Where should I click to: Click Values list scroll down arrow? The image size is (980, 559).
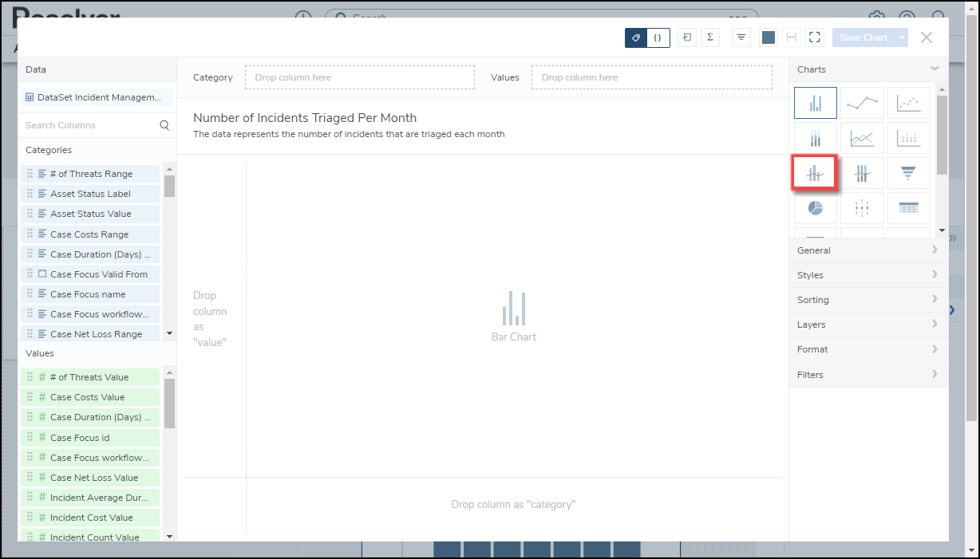tap(169, 537)
